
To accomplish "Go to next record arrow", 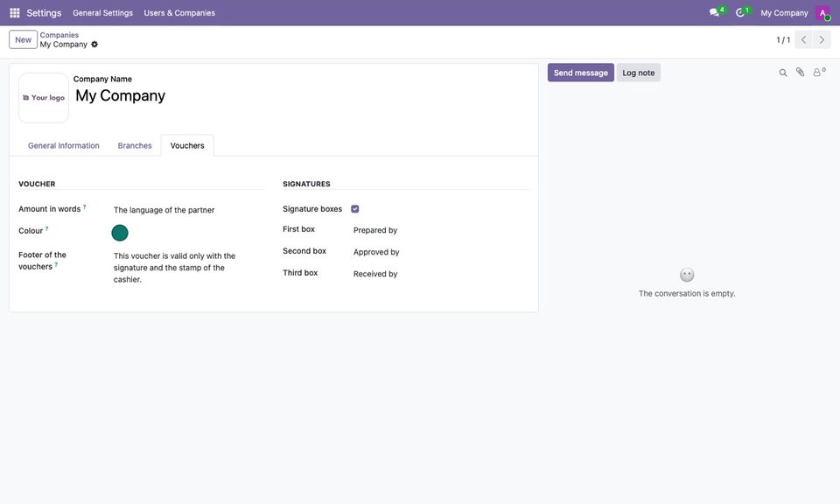I will click(822, 39).
